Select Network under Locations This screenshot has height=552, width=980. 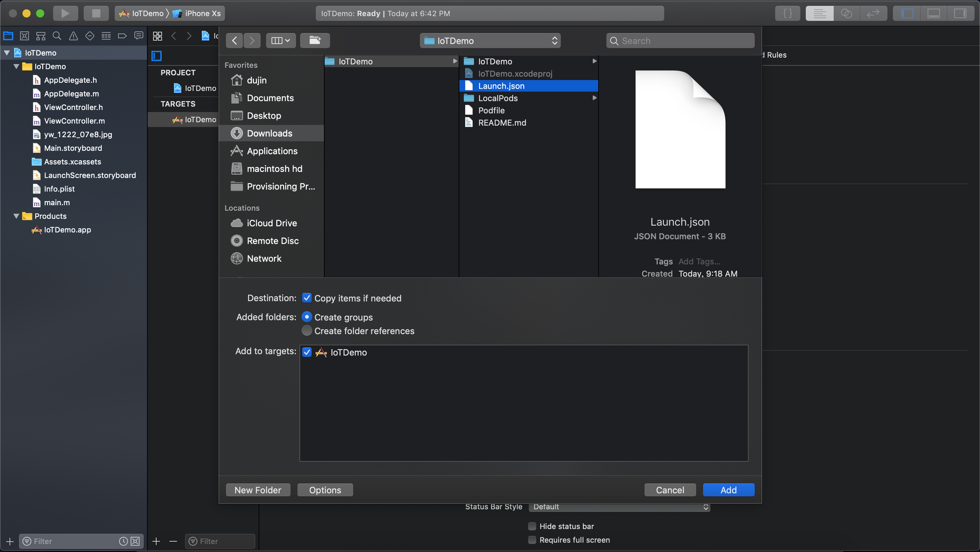point(271,258)
